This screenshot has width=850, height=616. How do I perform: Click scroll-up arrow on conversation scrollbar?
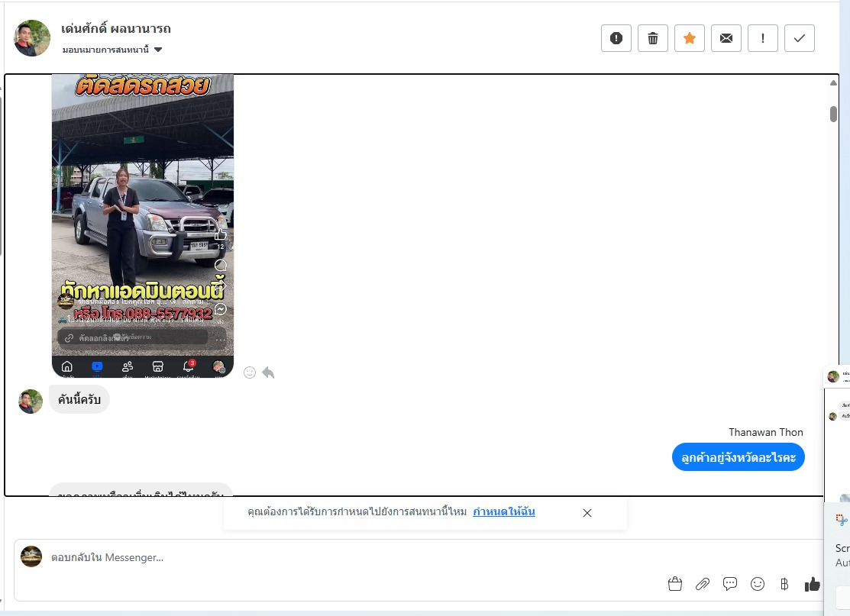(833, 82)
